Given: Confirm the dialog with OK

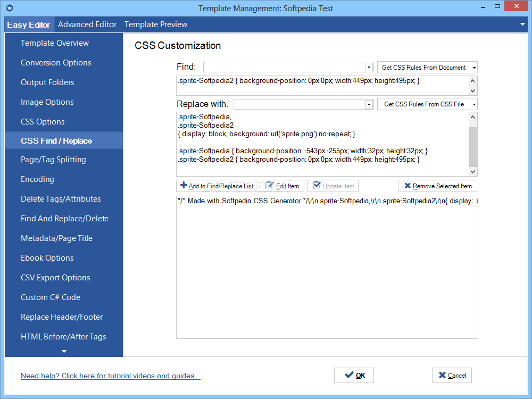Looking at the screenshot, I should (354, 375).
